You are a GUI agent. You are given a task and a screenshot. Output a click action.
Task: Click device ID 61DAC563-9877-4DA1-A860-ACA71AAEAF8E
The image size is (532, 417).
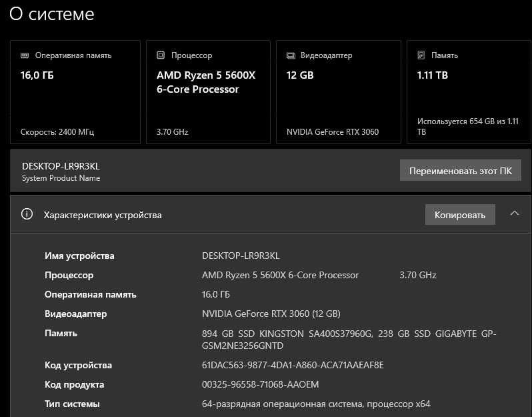click(x=293, y=365)
